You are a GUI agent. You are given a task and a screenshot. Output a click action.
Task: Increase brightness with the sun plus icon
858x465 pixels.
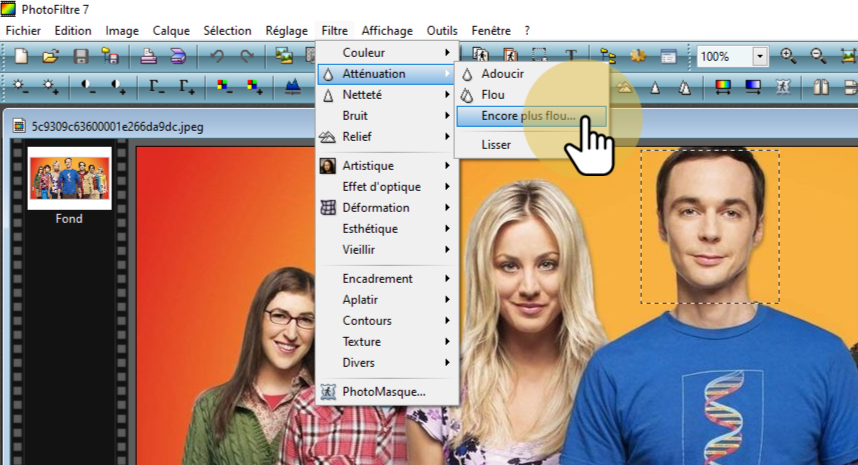point(50,86)
